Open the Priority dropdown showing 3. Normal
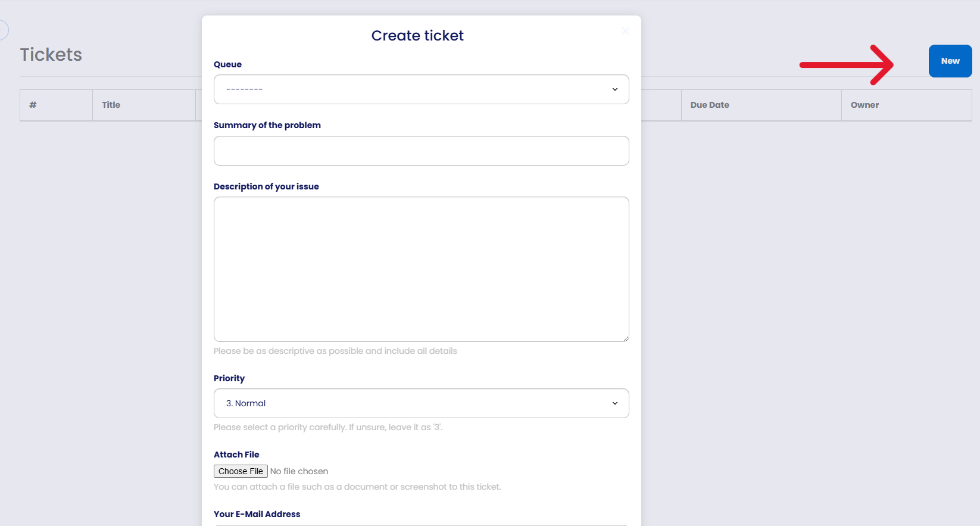This screenshot has width=980, height=526. pyautogui.click(x=421, y=403)
